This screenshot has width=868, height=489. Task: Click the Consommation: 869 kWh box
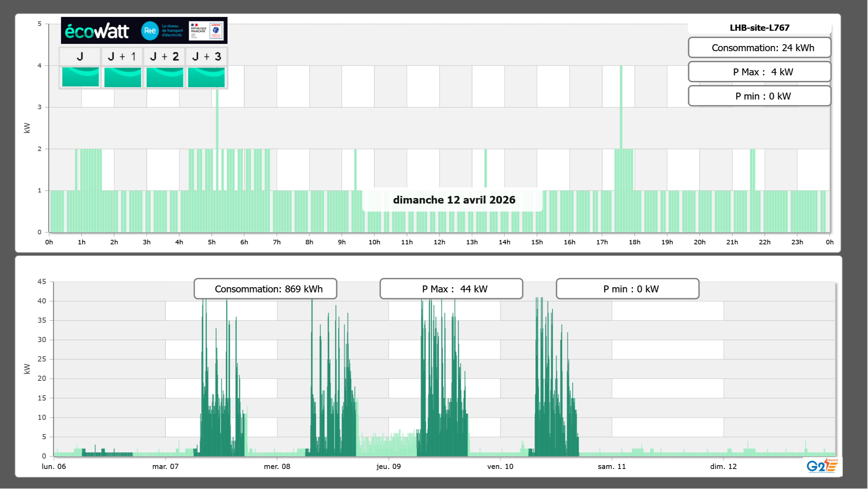pyautogui.click(x=265, y=289)
